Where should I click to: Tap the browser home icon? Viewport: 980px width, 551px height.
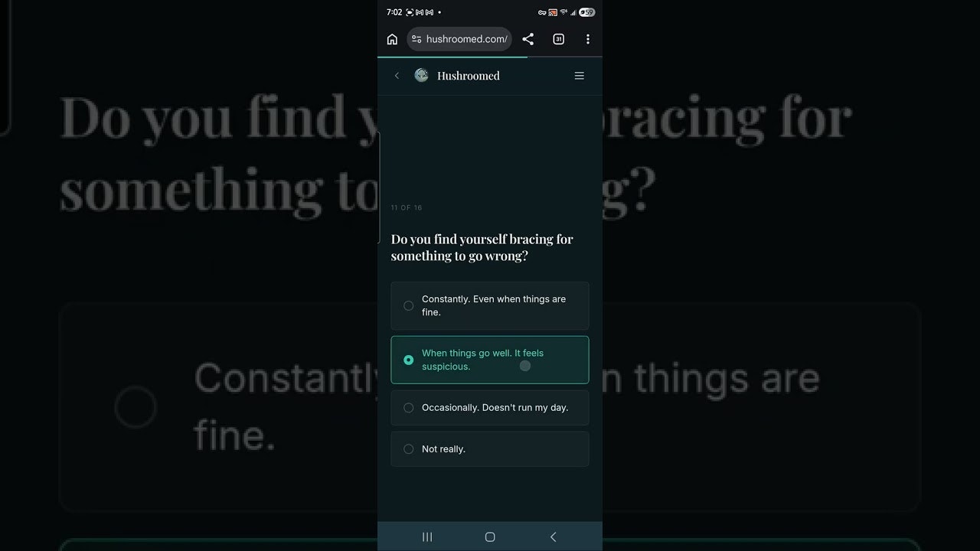(392, 39)
